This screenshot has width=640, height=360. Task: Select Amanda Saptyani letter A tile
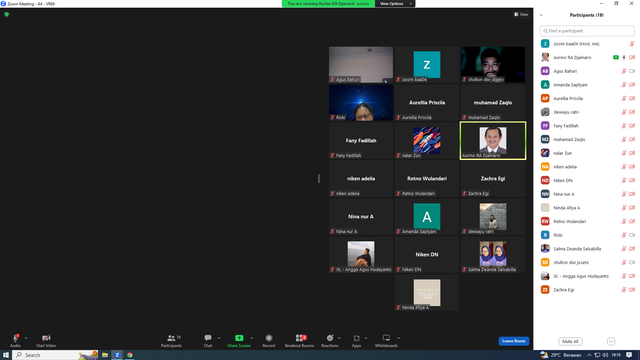pyautogui.click(x=427, y=216)
